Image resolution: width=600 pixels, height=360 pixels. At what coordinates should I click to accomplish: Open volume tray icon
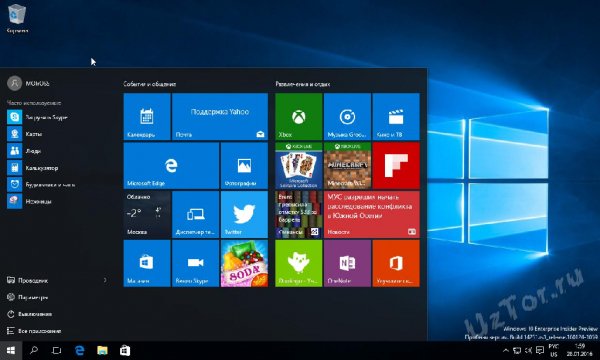pyautogui.click(x=528, y=350)
